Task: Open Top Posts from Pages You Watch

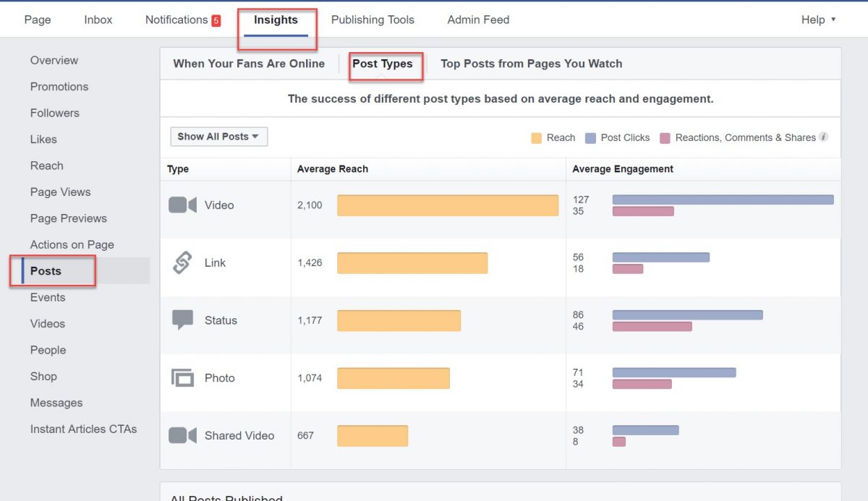Action: [x=532, y=64]
